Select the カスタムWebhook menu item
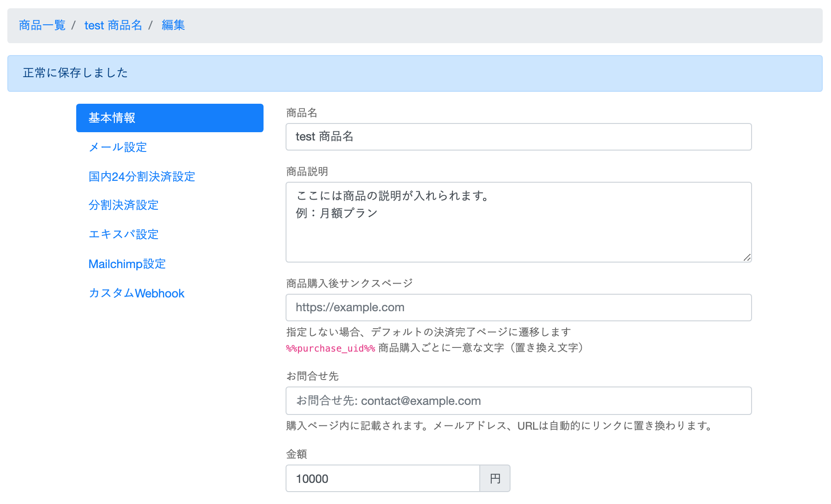 136,293
